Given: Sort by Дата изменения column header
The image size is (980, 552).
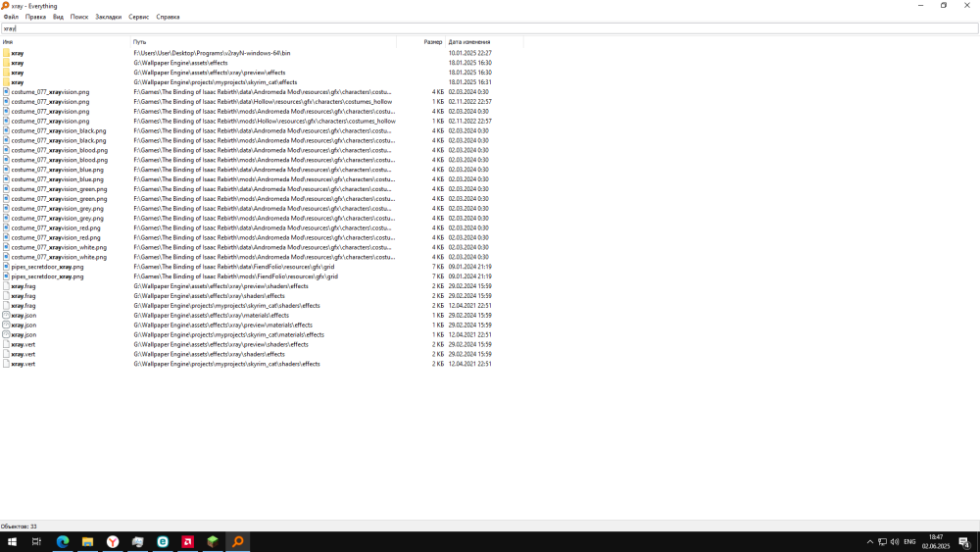Looking at the screenshot, I should (484, 42).
